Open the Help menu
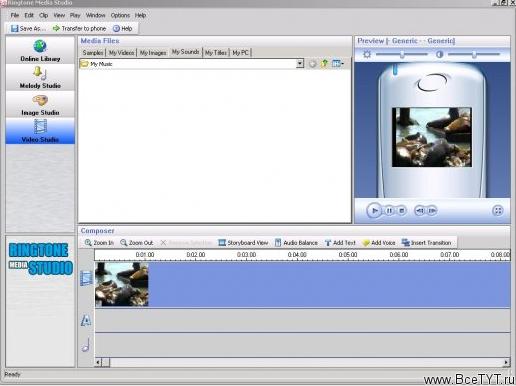 click(140, 15)
